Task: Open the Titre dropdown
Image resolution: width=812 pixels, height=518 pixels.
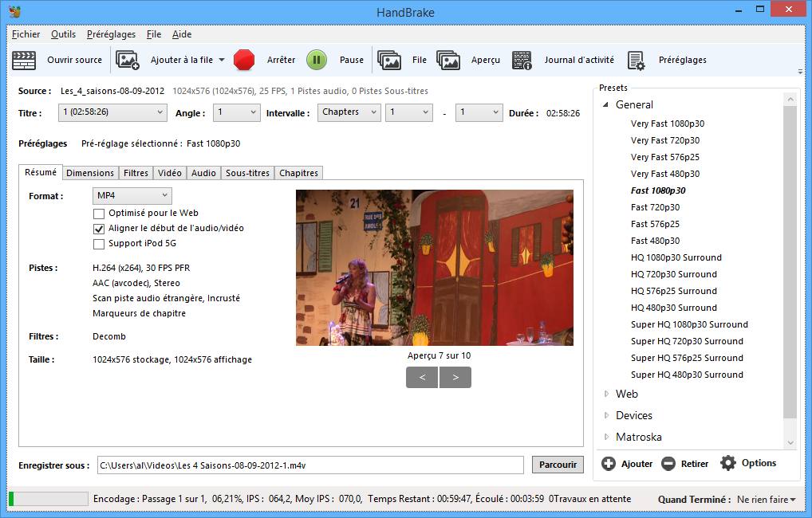Action: (113, 112)
